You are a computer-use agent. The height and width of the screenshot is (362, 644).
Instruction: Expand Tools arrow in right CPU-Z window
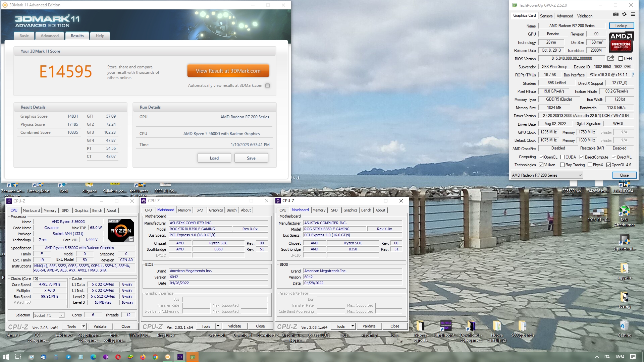click(353, 326)
